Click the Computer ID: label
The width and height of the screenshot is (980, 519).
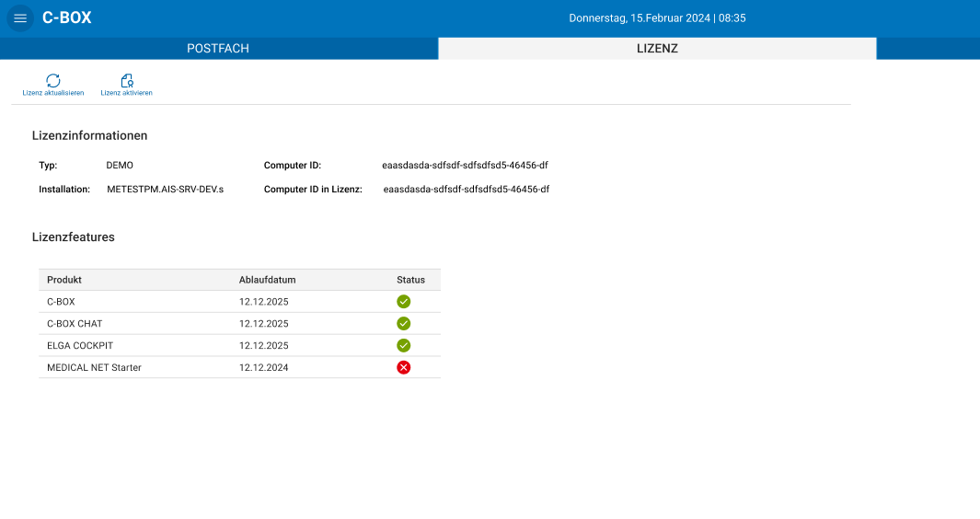pyautogui.click(x=293, y=165)
